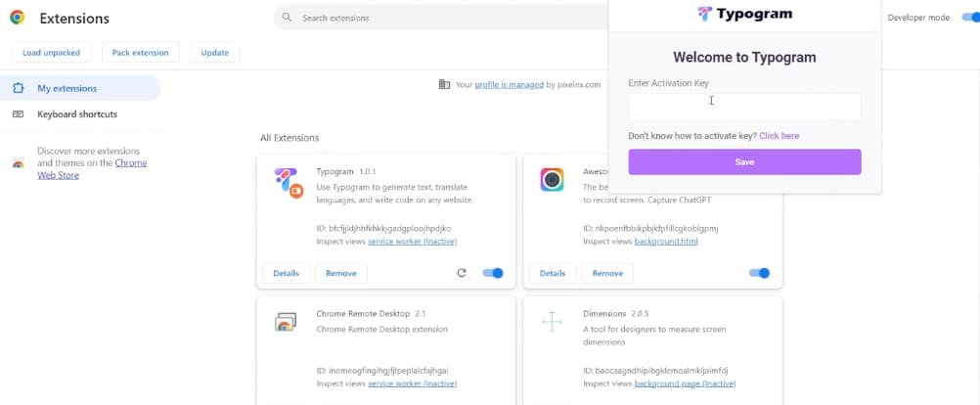Click the Chrome Remote Desktop extension icon

[286, 323]
